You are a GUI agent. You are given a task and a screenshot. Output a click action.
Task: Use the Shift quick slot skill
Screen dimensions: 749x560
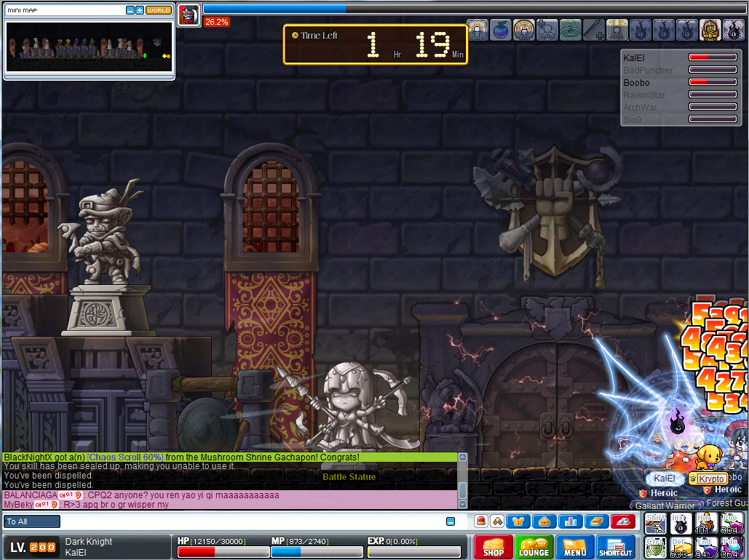click(x=656, y=524)
